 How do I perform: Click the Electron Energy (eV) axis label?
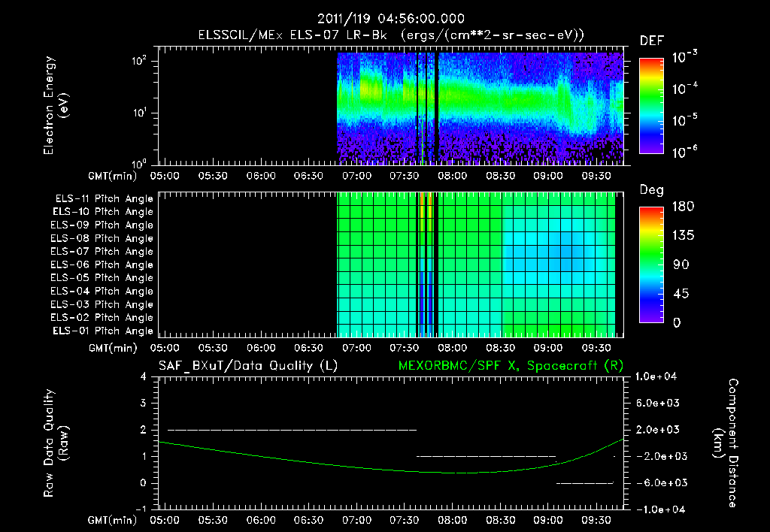pyautogui.click(x=56, y=105)
